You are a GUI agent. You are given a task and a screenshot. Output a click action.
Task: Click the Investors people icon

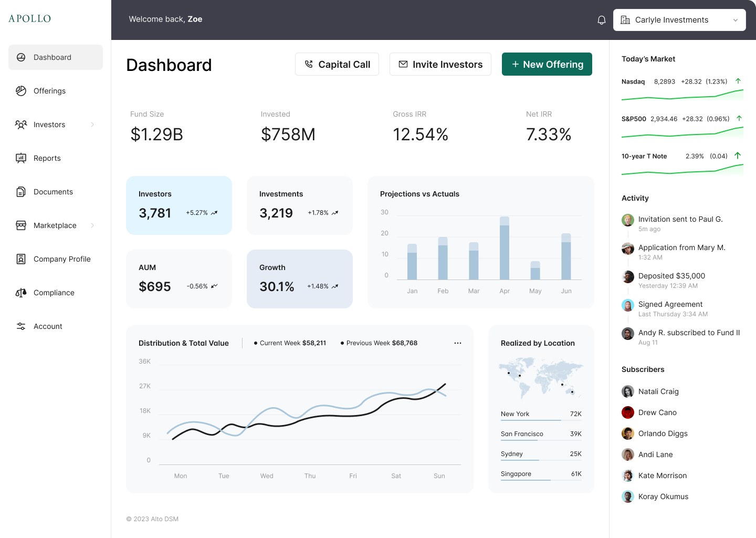21,125
